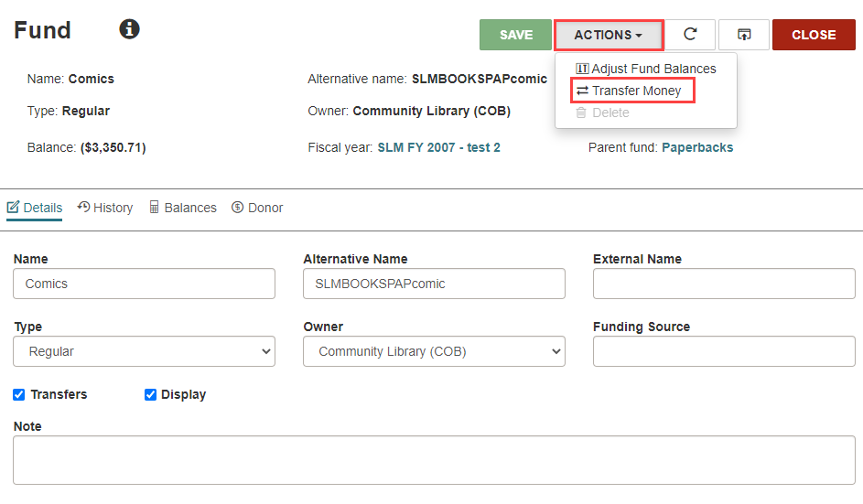Click the Fund page heading
This screenshot has width=863, height=504.
[42, 30]
